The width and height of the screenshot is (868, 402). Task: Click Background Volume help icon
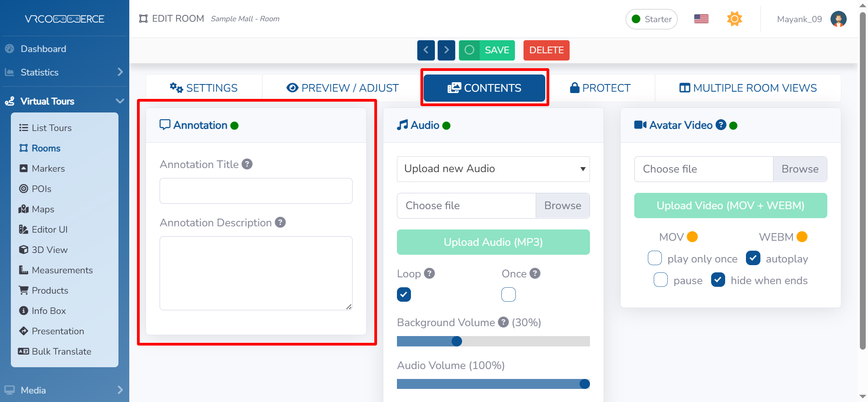[503, 322]
